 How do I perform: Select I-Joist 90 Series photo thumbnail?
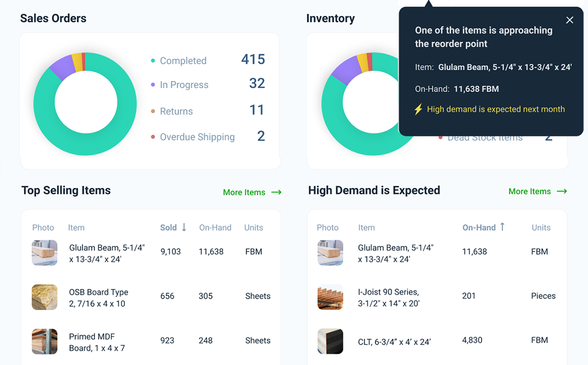click(x=330, y=297)
